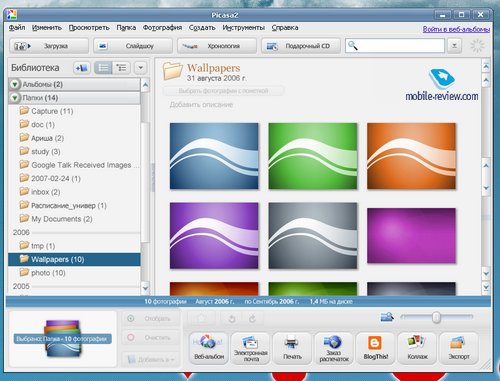The height and width of the screenshot is (381, 500).
Task: Open the Создать menu
Action: point(202,28)
